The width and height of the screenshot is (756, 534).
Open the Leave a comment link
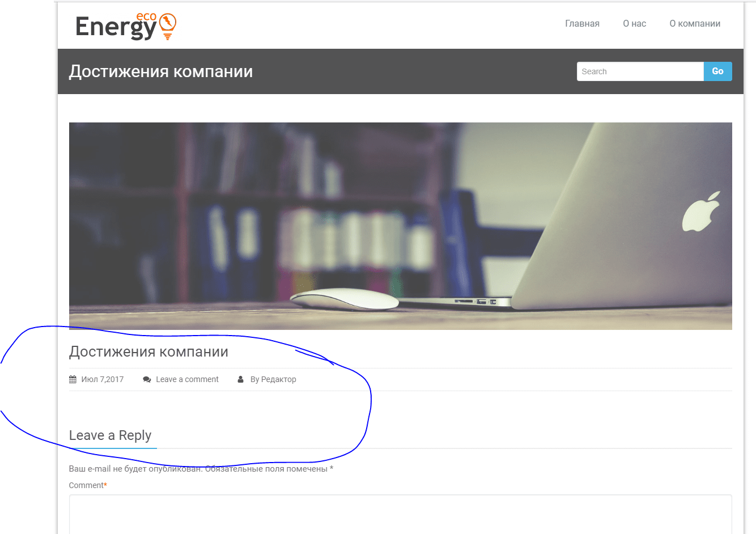coord(187,379)
